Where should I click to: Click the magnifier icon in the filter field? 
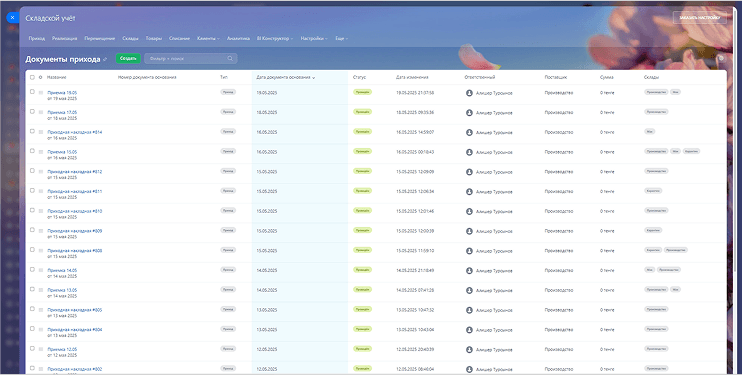230,59
